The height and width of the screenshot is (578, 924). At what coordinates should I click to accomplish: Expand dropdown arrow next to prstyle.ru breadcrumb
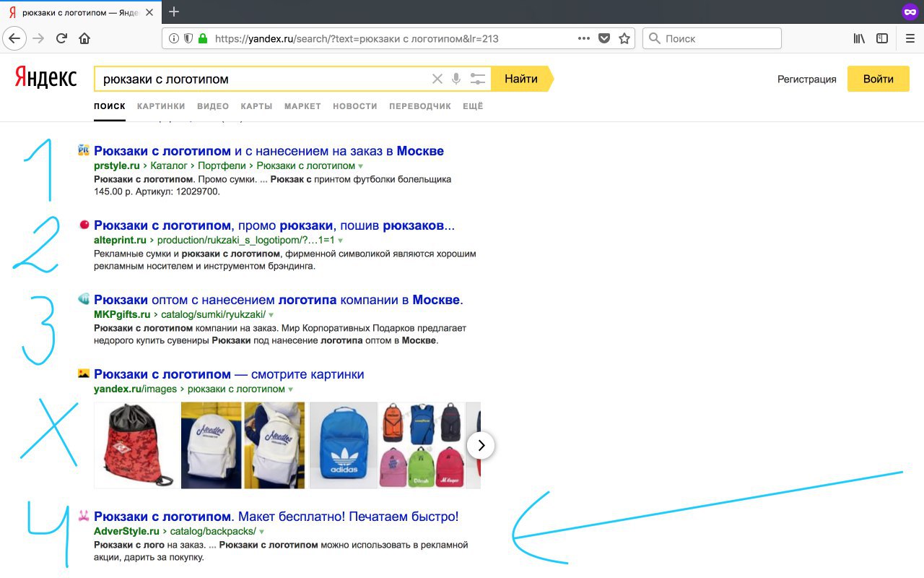(360, 166)
